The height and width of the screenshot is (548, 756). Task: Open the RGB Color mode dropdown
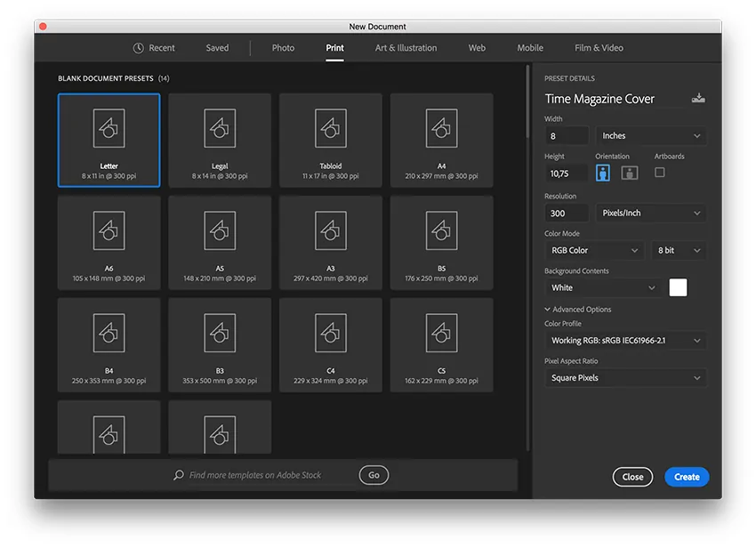(594, 251)
